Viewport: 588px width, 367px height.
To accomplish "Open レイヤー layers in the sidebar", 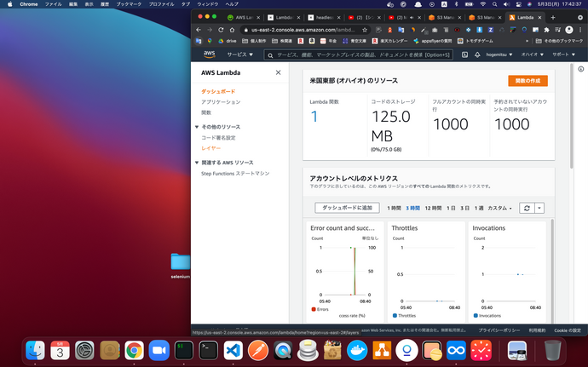I will [x=211, y=148].
